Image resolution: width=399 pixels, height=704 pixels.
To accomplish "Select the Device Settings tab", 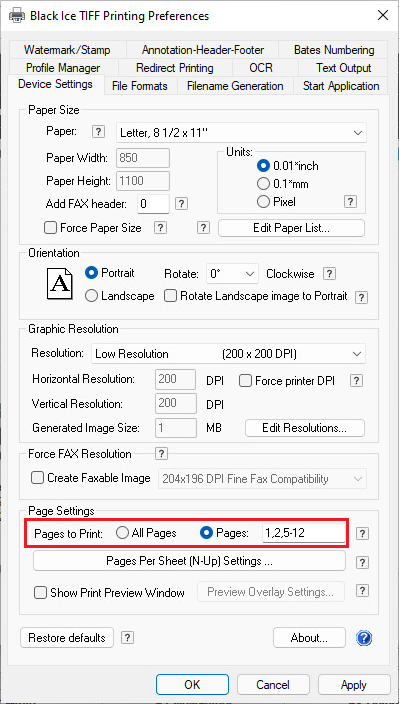I will coord(55,84).
